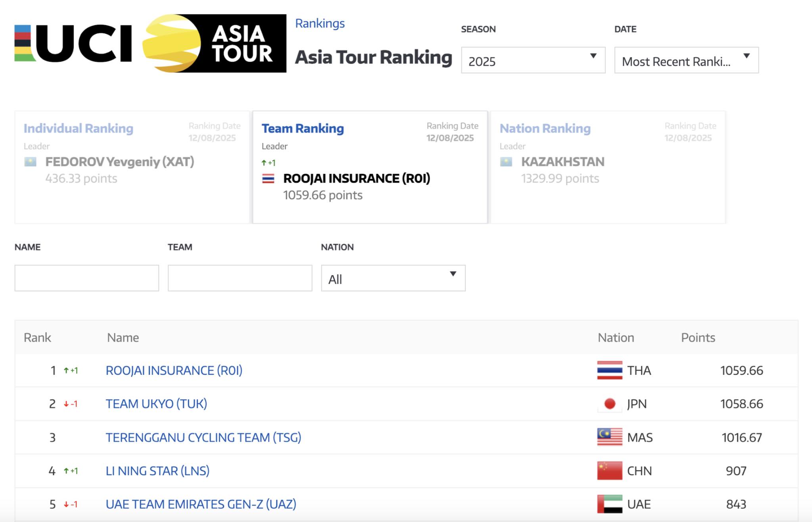Click the Asia Tour logo
Viewport: 812px width, 522px height.
(214, 43)
